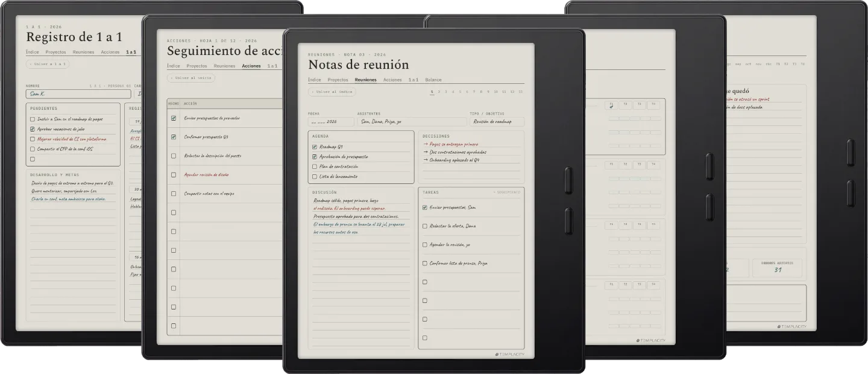Click Tipo / Objetivo field 'Revisión de roadmap'

(x=497, y=122)
